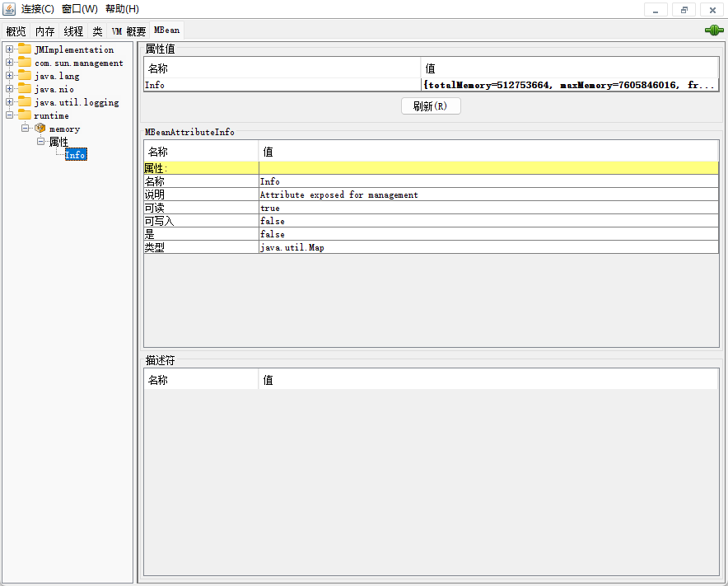Open the 窗口(W) menu
This screenshot has width=728, height=586.
coord(80,9)
